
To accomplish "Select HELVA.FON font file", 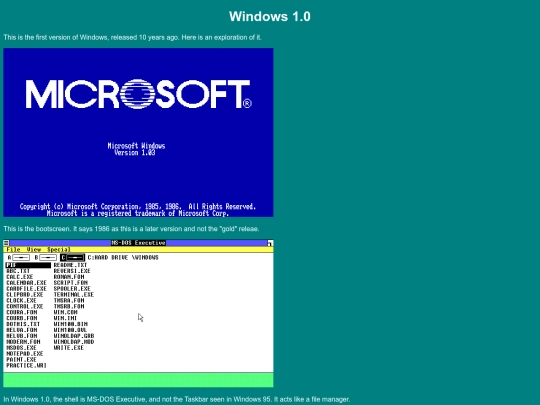I will pos(22,330).
